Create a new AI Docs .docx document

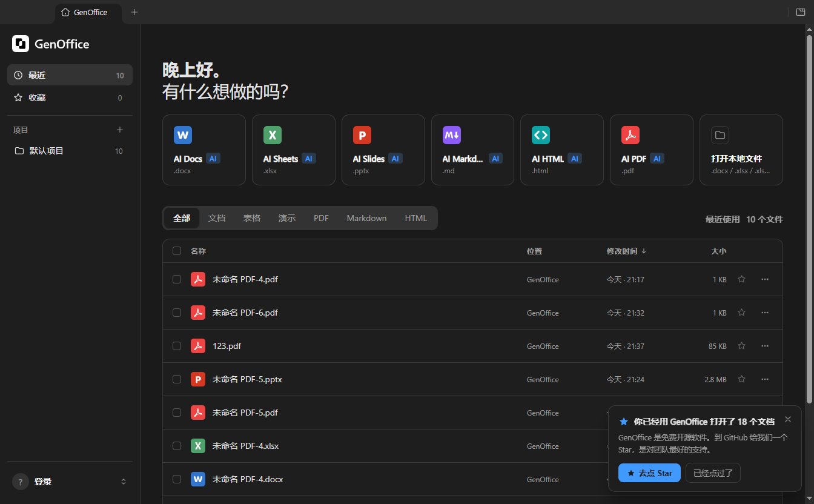click(204, 150)
